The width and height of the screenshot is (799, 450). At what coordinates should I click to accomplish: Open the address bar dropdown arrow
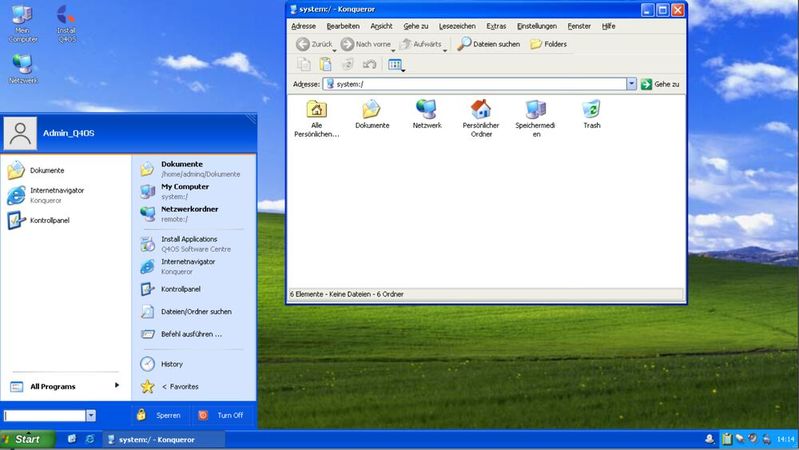pos(631,84)
